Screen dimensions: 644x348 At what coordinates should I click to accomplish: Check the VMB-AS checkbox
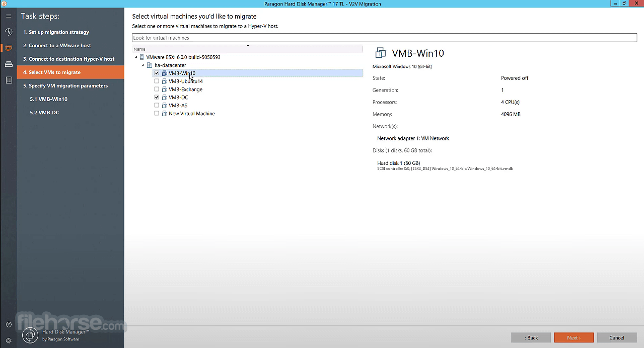[x=157, y=106]
